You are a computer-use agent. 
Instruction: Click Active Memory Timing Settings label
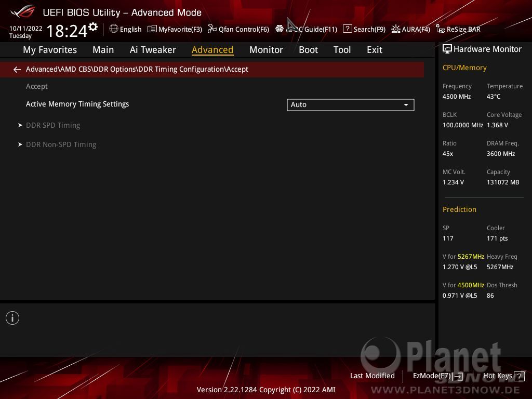tap(77, 104)
